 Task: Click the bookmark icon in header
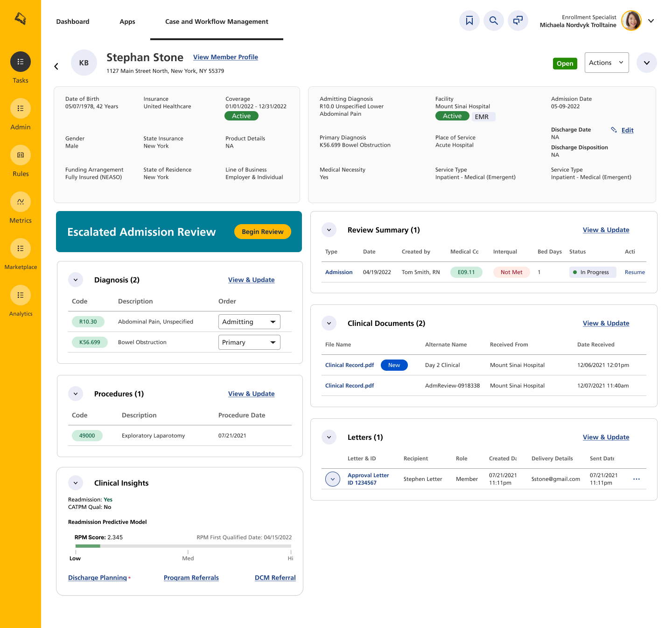click(469, 21)
